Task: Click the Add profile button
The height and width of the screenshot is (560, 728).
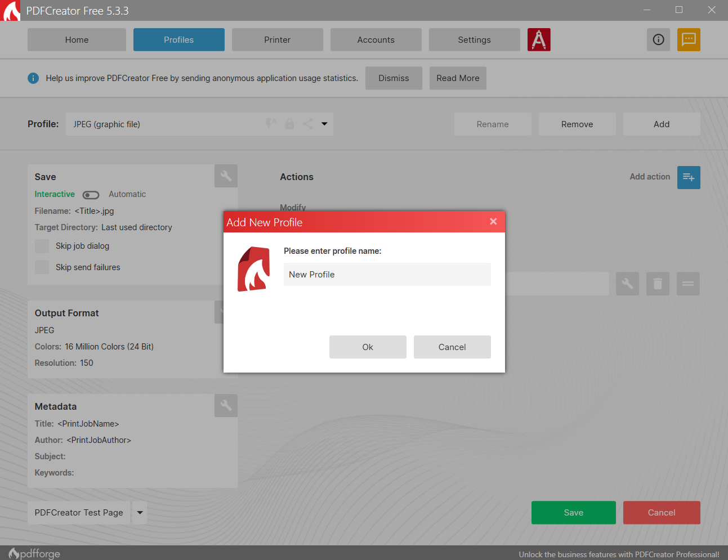Action: click(662, 124)
